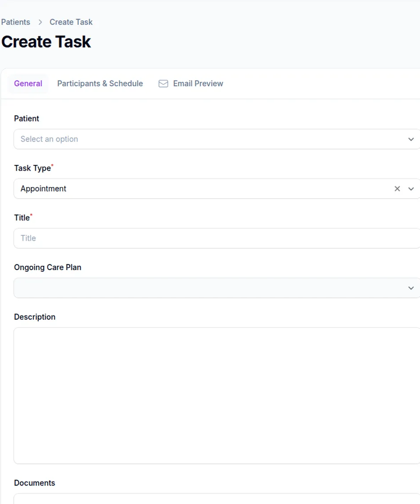Open the Ongoing Care Plan dropdown
This screenshot has width=420, height=504.
pyautogui.click(x=217, y=288)
